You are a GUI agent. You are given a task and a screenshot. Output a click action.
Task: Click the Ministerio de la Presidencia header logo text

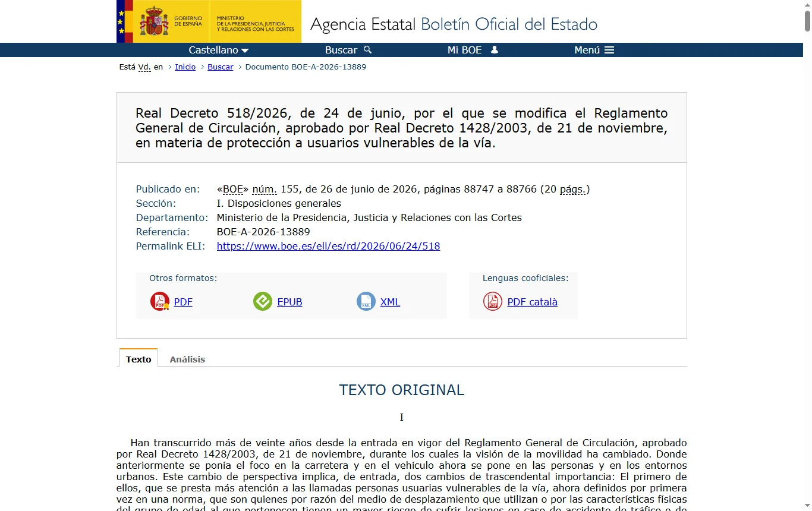click(256, 24)
